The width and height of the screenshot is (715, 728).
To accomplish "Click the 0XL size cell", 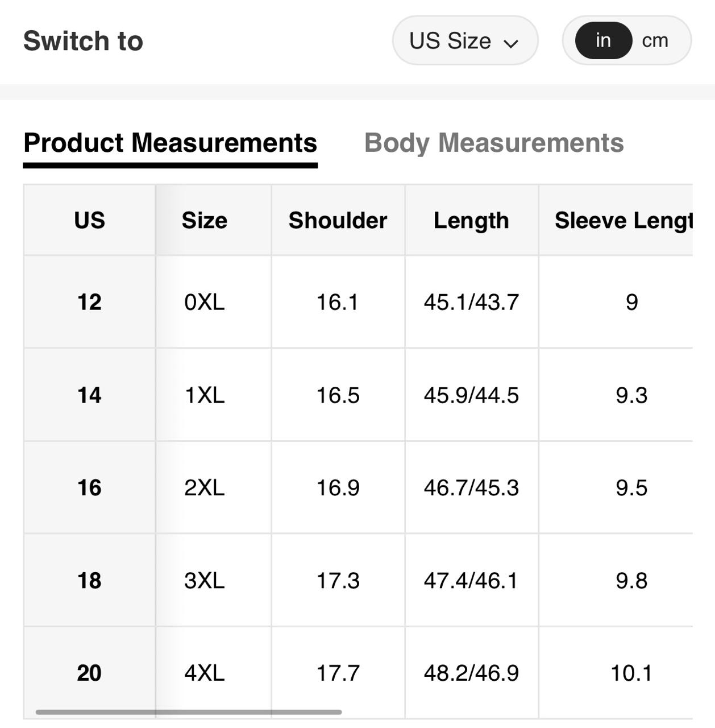I will tap(204, 302).
